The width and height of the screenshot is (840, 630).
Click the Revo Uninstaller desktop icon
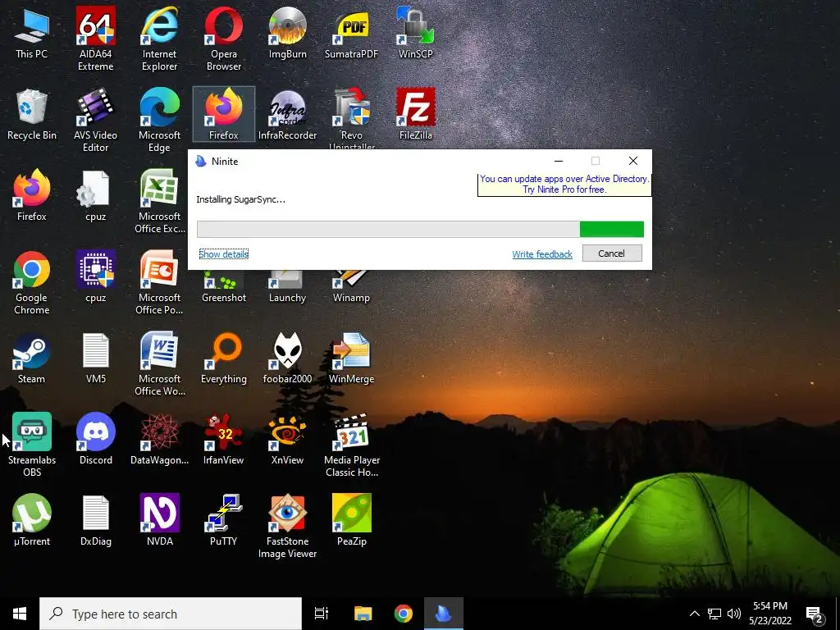coord(351,118)
